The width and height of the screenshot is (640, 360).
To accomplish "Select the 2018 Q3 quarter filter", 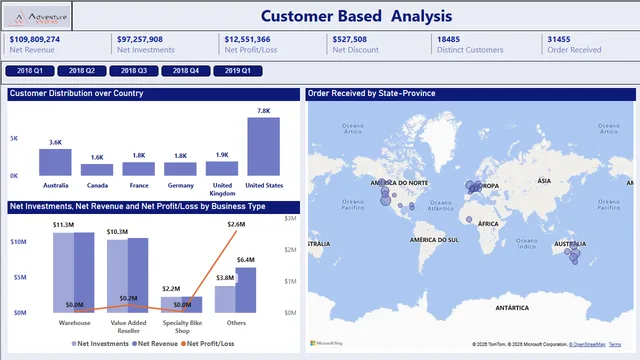I will [x=134, y=71].
